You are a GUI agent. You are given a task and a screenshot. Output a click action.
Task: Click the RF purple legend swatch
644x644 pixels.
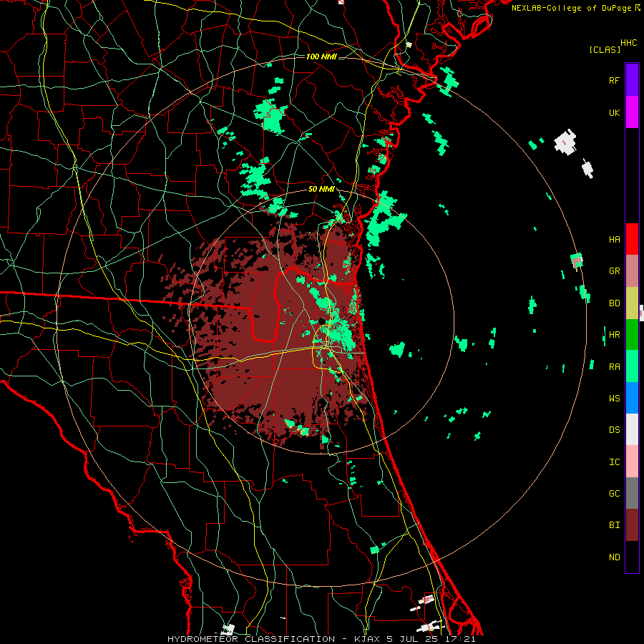point(632,80)
